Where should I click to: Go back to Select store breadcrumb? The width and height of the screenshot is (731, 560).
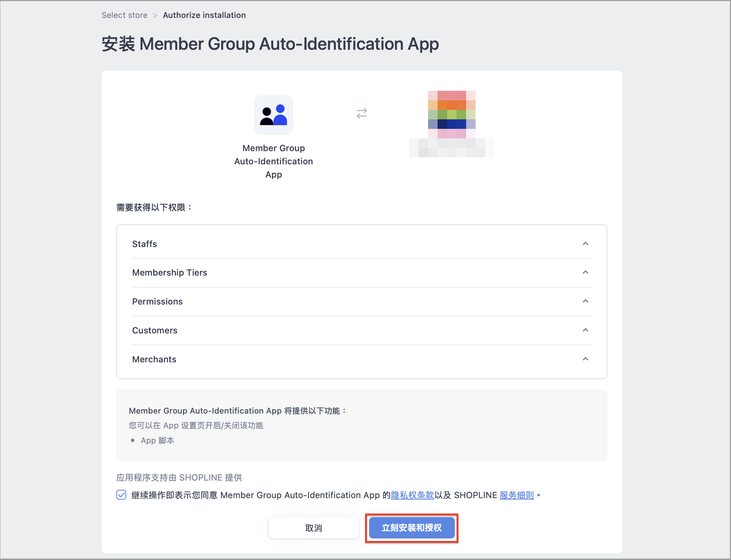(124, 15)
